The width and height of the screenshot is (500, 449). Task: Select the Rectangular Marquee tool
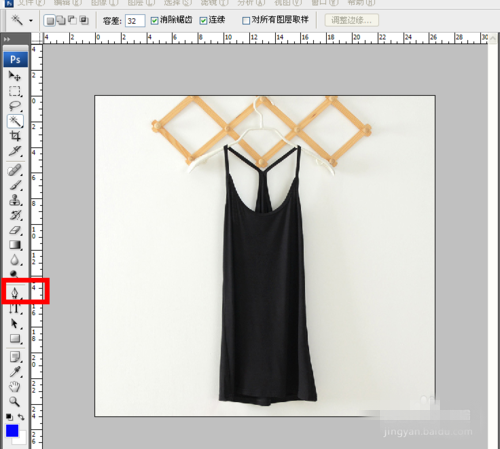(x=15, y=91)
